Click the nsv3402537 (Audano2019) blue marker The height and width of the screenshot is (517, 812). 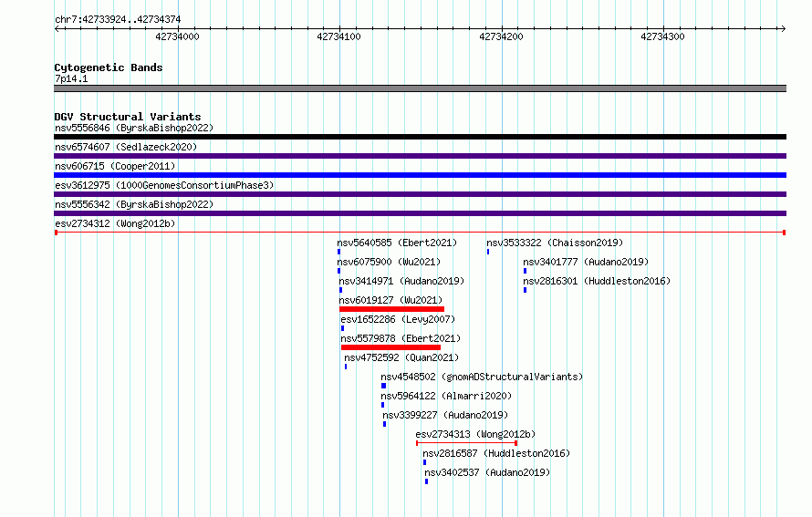click(427, 481)
